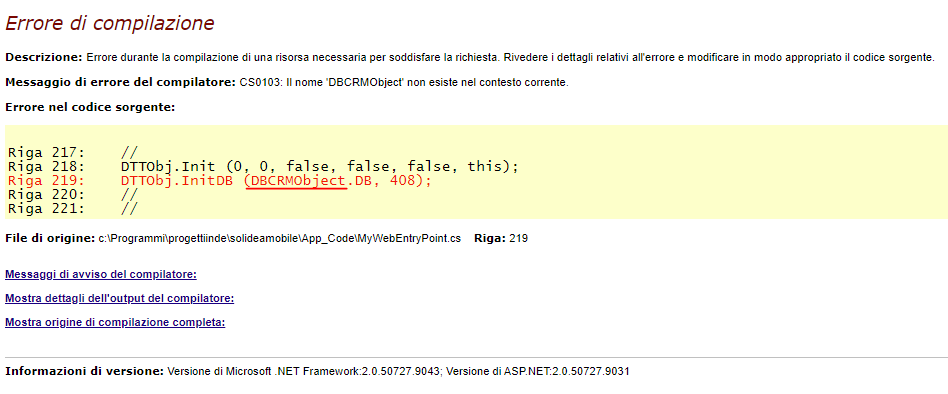Click the .NET Framework version text
The width and height of the screenshot is (948, 394).
[x=304, y=372]
